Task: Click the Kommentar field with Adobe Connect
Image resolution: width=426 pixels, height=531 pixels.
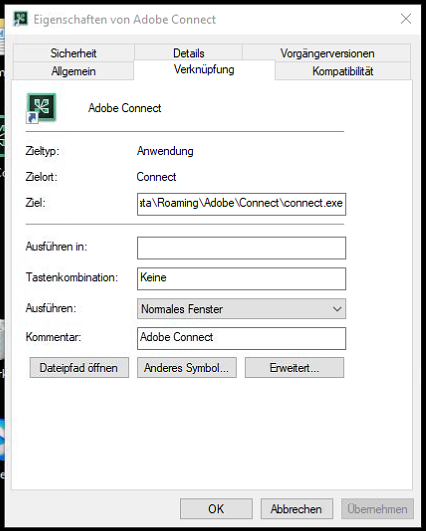Action: pyautogui.click(x=241, y=338)
